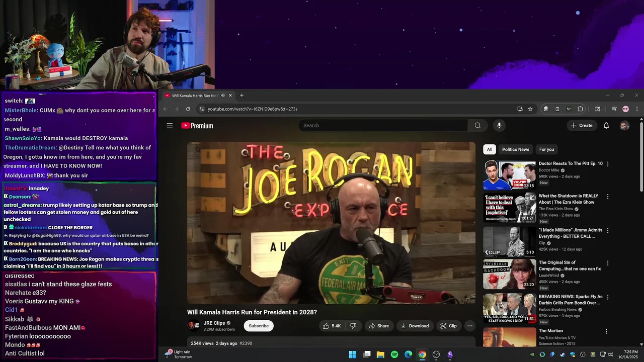
Task: Open Windows Start menu
Action: click(x=353, y=354)
